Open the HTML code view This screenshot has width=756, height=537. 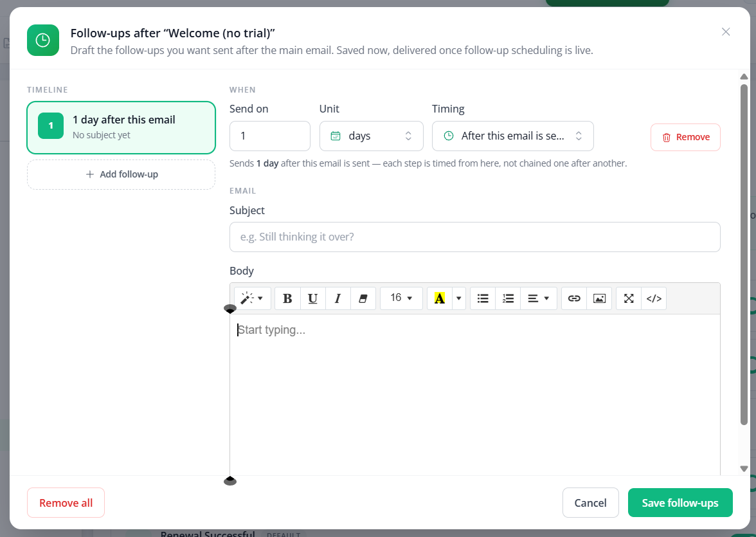point(654,298)
